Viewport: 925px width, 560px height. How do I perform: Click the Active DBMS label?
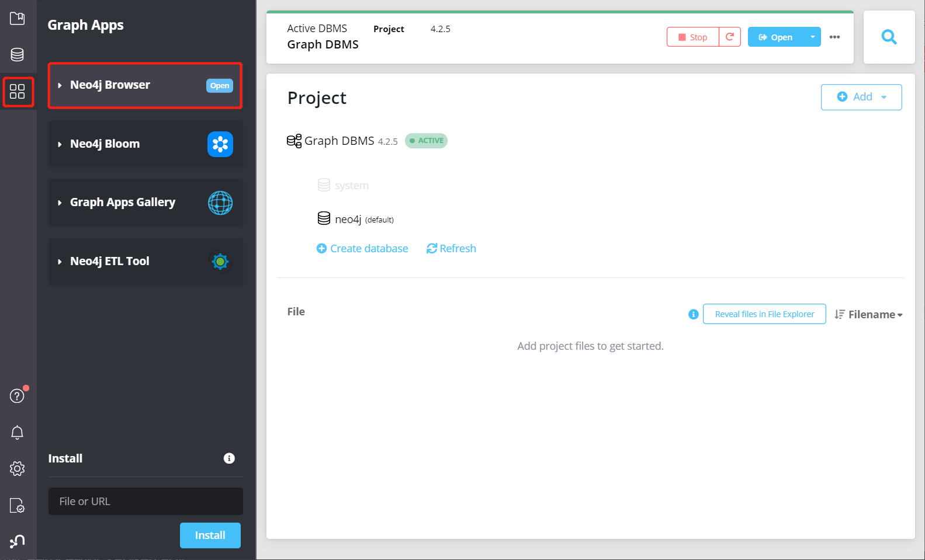coord(317,29)
